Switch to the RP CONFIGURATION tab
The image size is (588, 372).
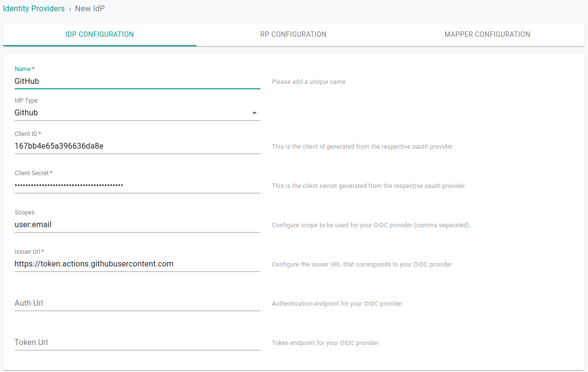click(293, 34)
